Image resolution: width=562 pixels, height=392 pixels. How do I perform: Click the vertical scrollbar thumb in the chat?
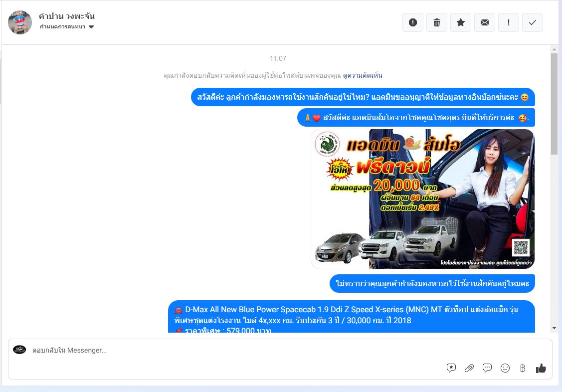[554, 104]
